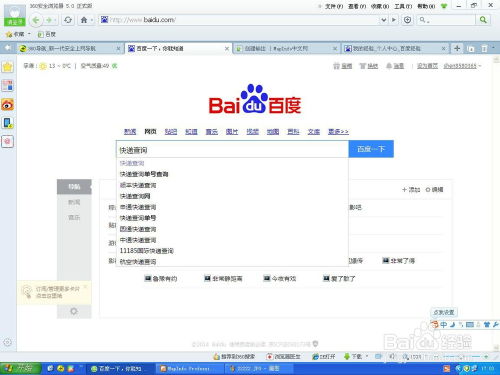Open the panel settings gear below side tabs

point(74,311)
